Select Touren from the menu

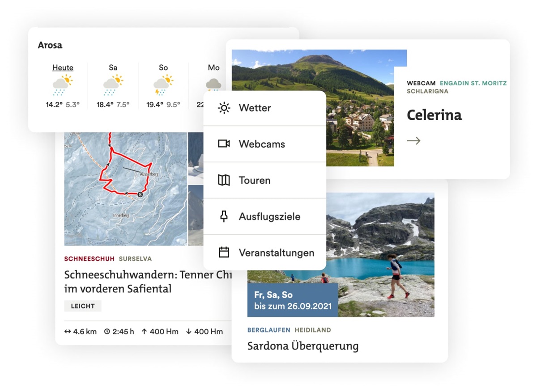click(x=264, y=180)
